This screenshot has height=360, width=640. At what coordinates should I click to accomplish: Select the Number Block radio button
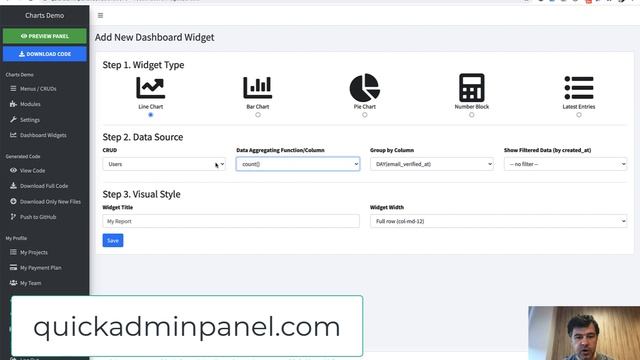click(471, 115)
